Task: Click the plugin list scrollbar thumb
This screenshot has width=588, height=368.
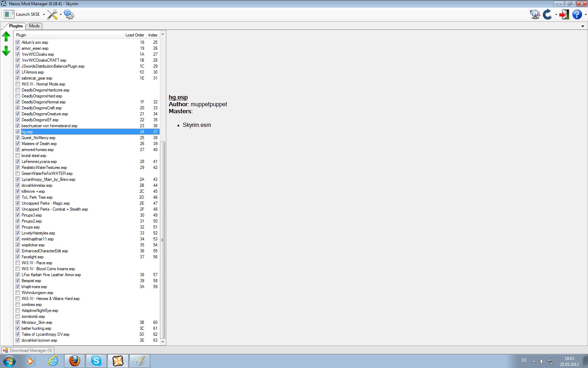Action: 163,240
